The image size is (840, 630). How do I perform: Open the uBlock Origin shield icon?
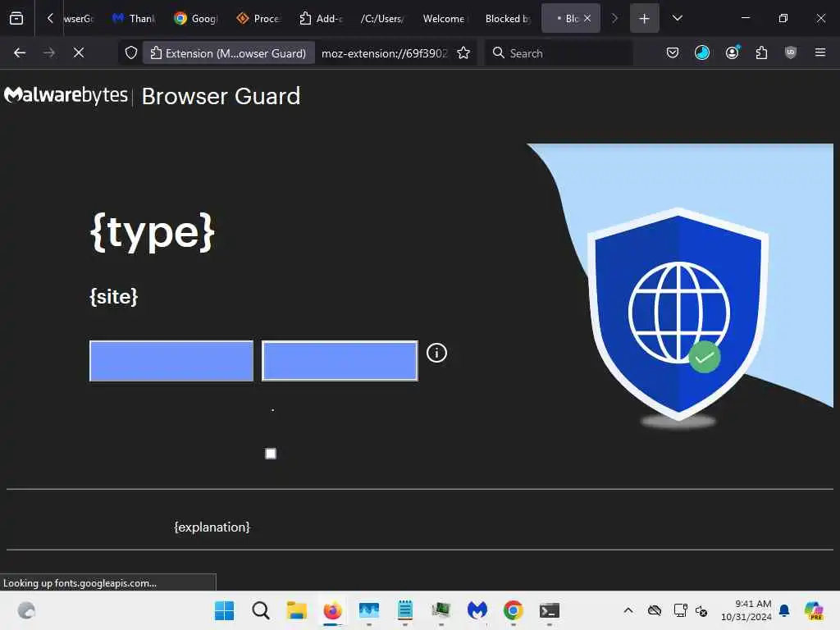click(790, 52)
